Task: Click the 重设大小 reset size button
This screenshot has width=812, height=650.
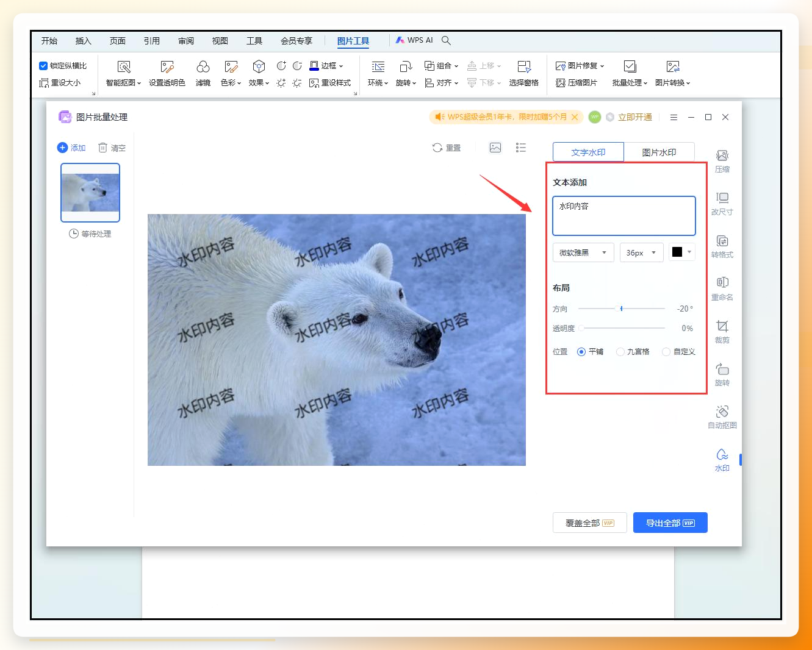Action: (x=60, y=83)
